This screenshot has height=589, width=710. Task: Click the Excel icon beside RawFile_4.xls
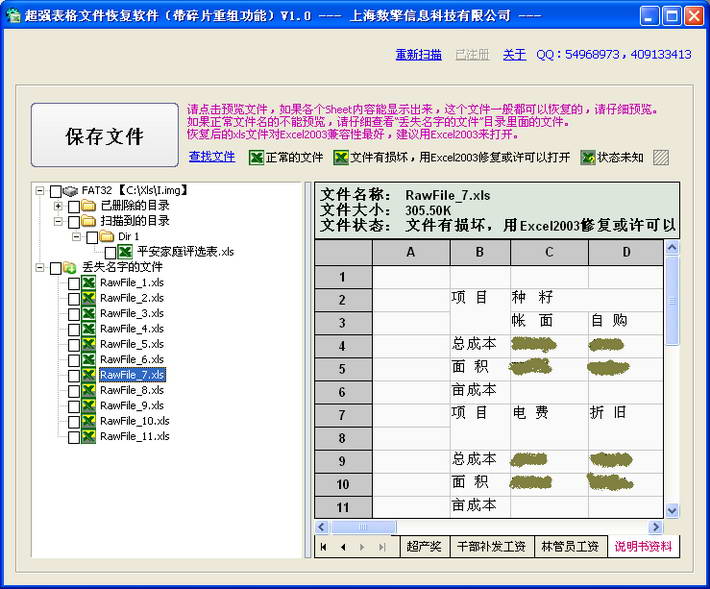[x=88, y=329]
